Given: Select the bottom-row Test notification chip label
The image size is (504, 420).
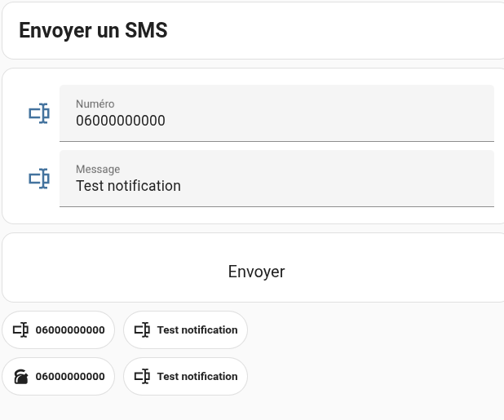Looking at the screenshot, I should (197, 376).
